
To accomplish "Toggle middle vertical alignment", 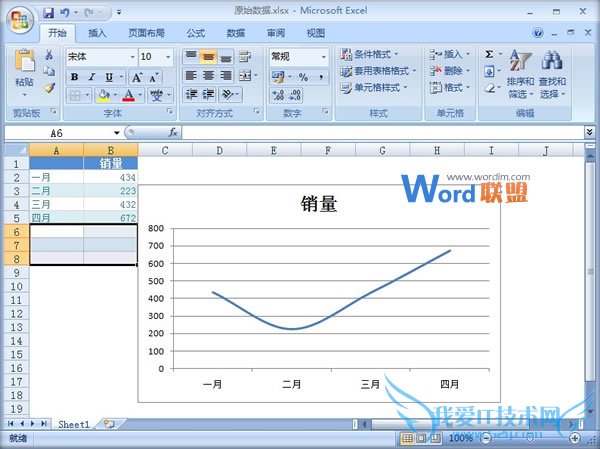I will (208, 57).
